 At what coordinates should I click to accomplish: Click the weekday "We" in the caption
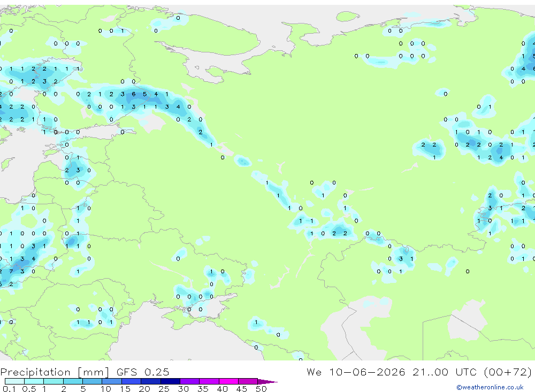pos(314,372)
